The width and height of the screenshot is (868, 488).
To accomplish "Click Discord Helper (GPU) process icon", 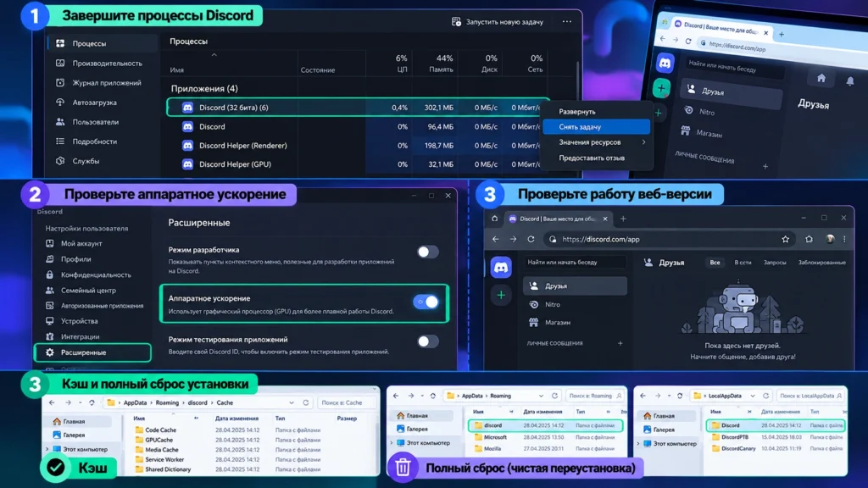I will point(187,164).
